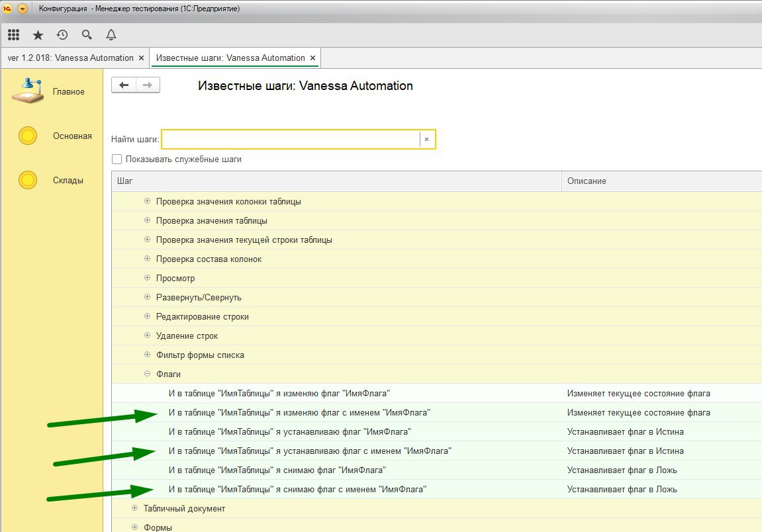Click the Шаг column header

[337, 181]
